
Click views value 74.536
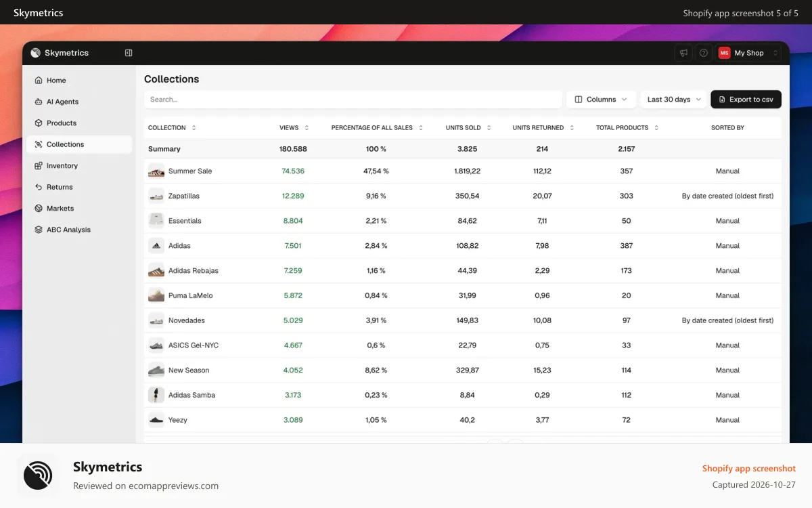coord(293,171)
